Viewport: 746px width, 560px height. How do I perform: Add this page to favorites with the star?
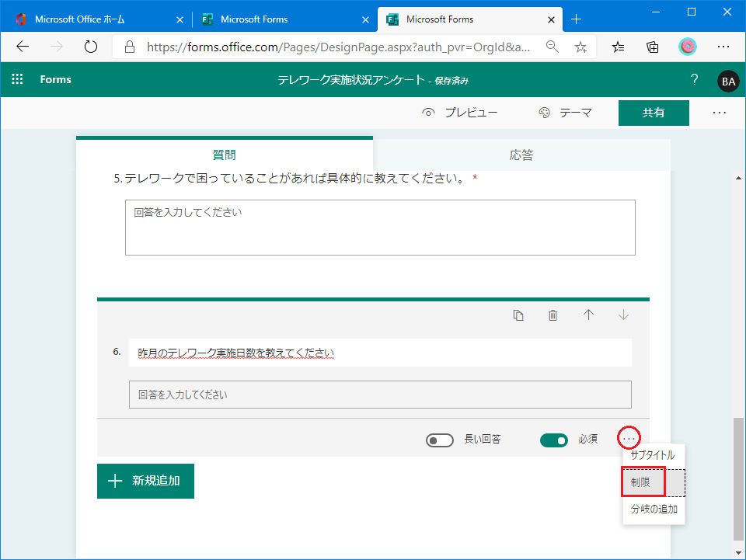tap(580, 47)
